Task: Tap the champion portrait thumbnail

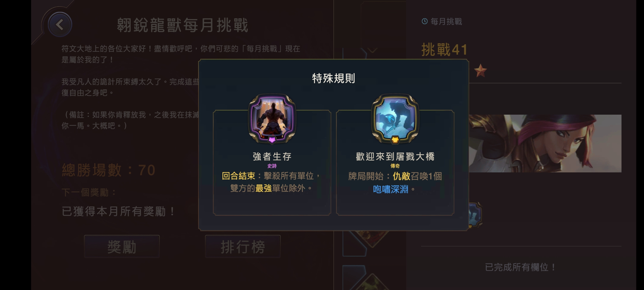Action: pos(545,143)
